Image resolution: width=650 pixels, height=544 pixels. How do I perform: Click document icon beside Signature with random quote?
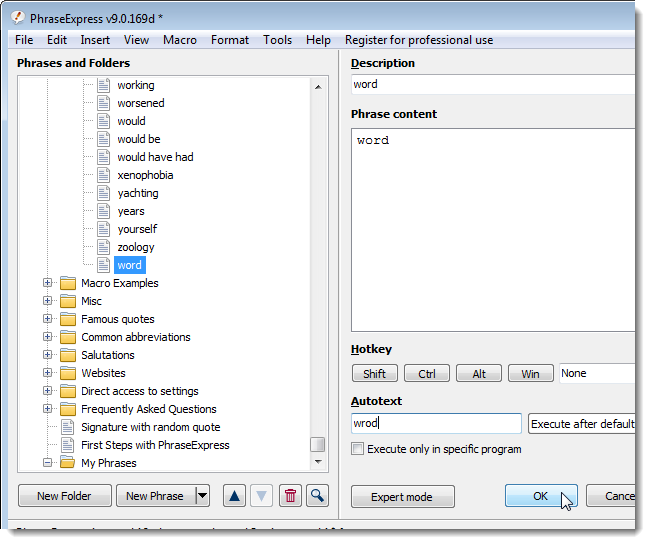67,427
